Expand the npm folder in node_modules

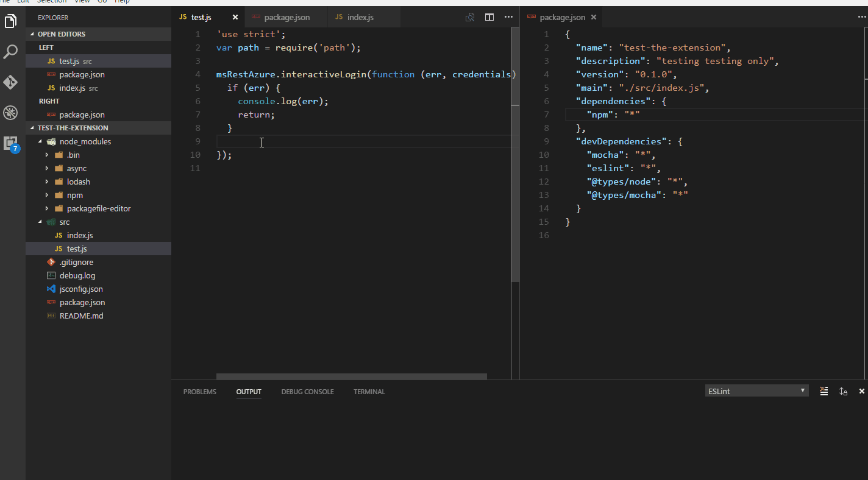tap(47, 195)
